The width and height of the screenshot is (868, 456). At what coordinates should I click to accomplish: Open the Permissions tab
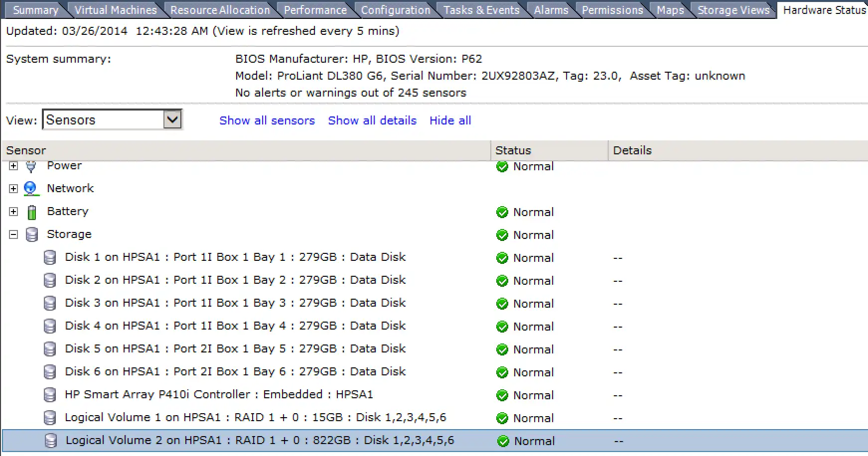pos(612,10)
